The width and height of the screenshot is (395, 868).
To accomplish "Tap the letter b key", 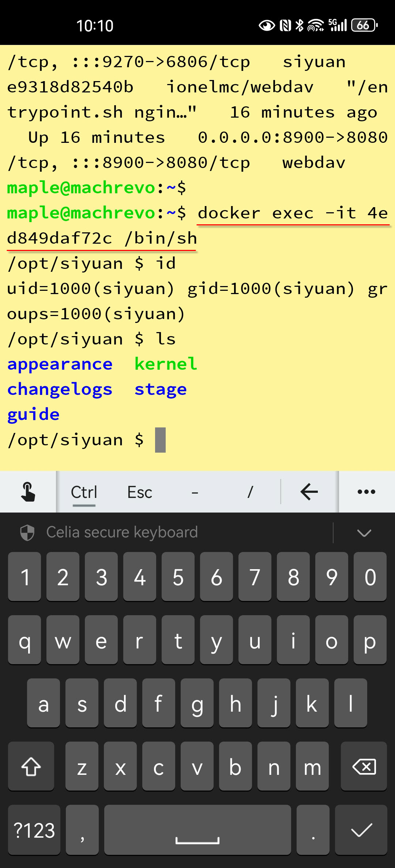I will [236, 766].
